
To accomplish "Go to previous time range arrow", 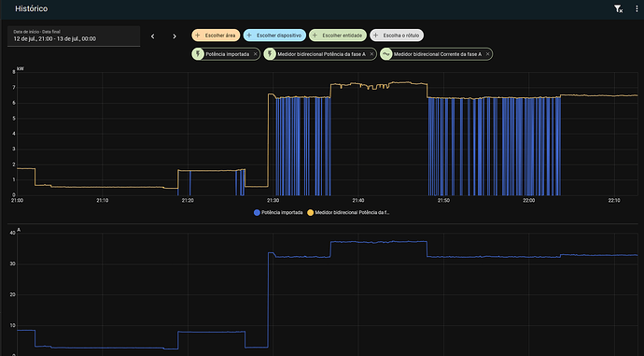I will pyautogui.click(x=153, y=36).
